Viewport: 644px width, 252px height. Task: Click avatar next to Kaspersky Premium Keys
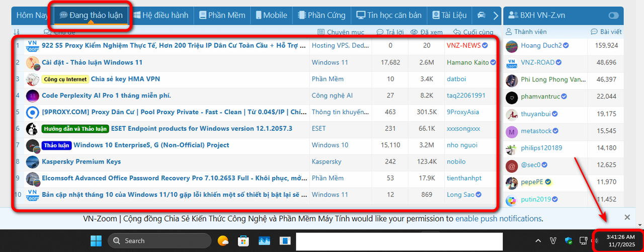click(32, 162)
